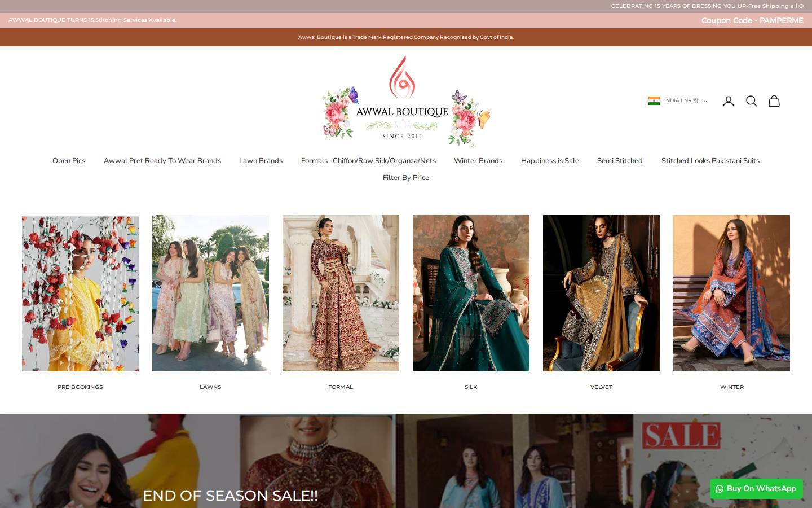Click the Awwal Boutique logo
The width and height of the screenshot is (812, 508).
pyautogui.click(x=406, y=101)
